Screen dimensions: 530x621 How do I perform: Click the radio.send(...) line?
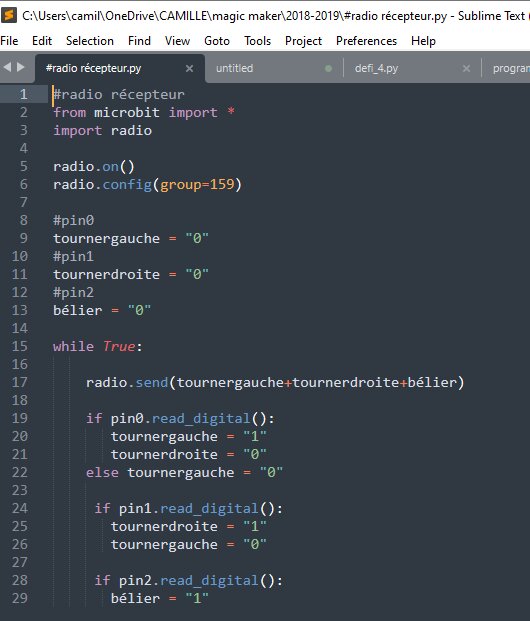coord(275,383)
